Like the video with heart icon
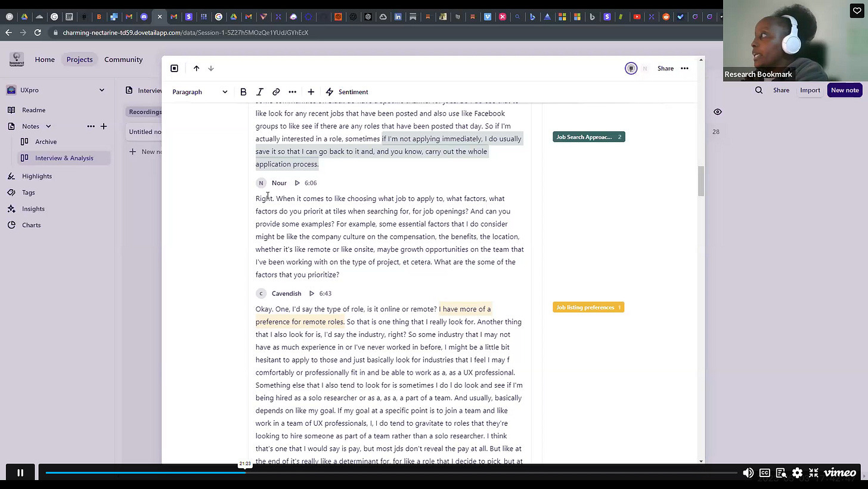The width and height of the screenshot is (868, 489). [x=857, y=10]
